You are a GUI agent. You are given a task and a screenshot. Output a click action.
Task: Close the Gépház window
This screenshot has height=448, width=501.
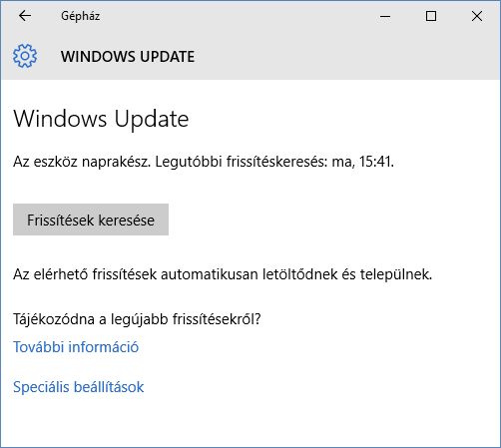477,16
